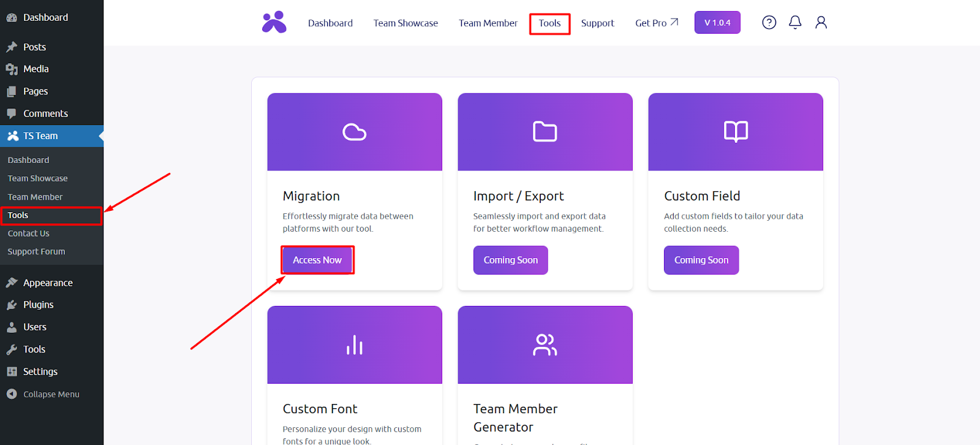
Task: Switch to Team Member top tab
Action: pos(488,23)
